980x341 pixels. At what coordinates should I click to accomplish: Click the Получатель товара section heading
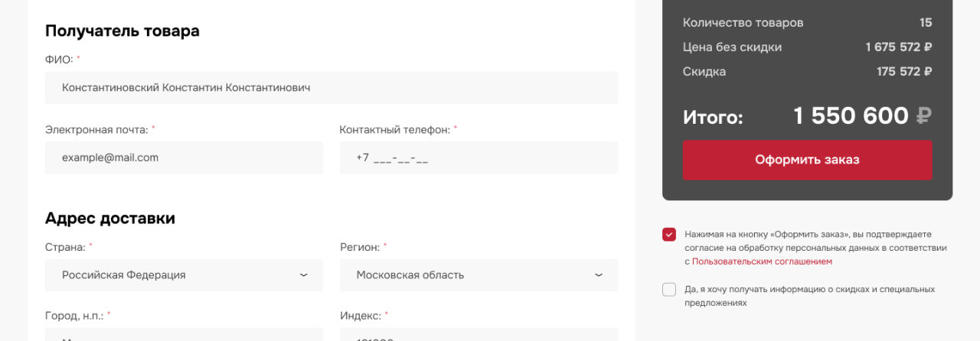122,31
